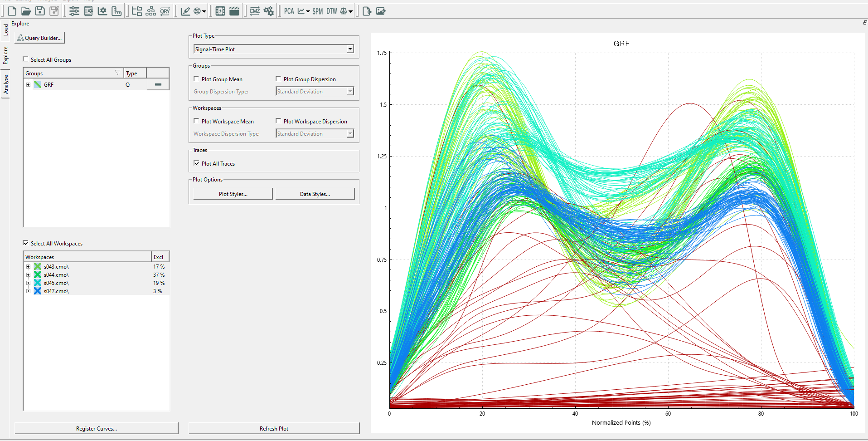Click the s045.cmo cyan color icon

38,283
